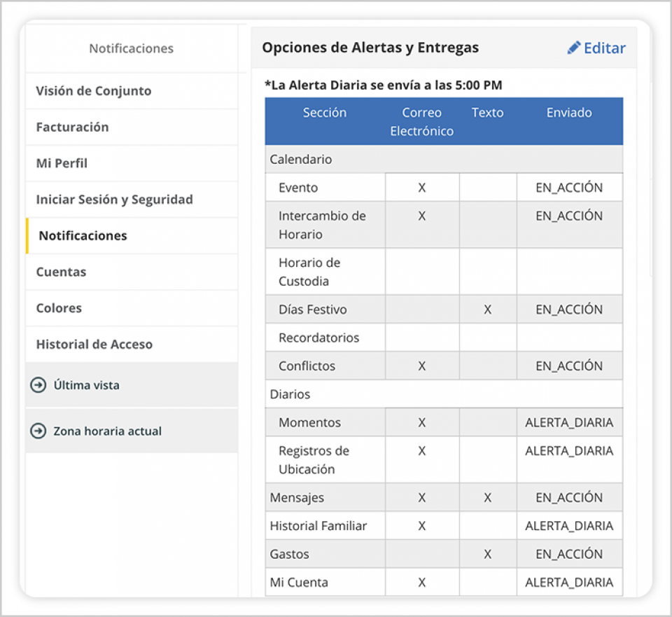Screen dimensions: 672x617
Task: Click arrow icon beside Zona horaria actual
Action: pos(38,431)
